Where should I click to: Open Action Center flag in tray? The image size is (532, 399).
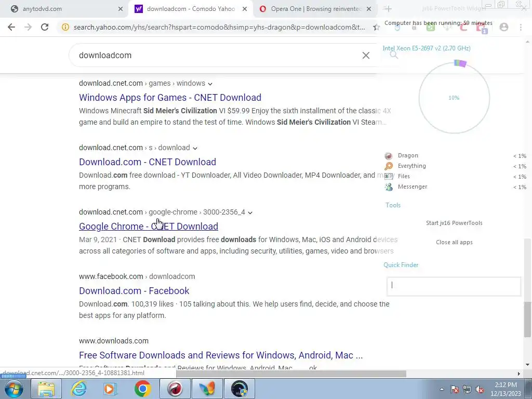coord(455,389)
